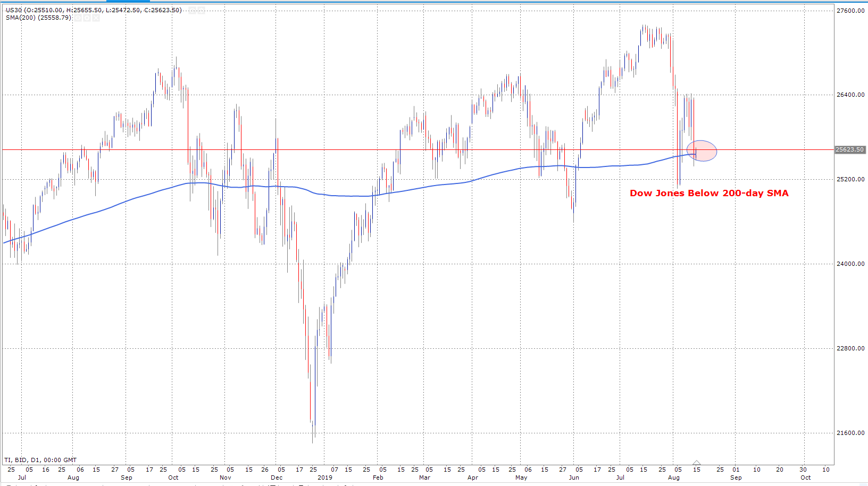The width and height of the screenshot is (868, 486).
Task: Click the Mar month label on time axis
Action: [x=424, y=477]
